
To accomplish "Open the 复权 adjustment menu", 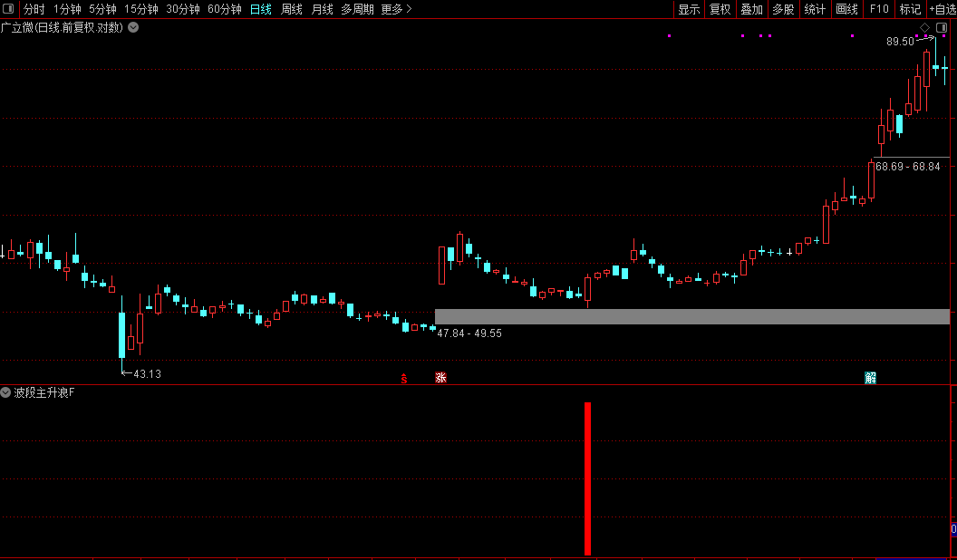I will click(x=720, y=9).
